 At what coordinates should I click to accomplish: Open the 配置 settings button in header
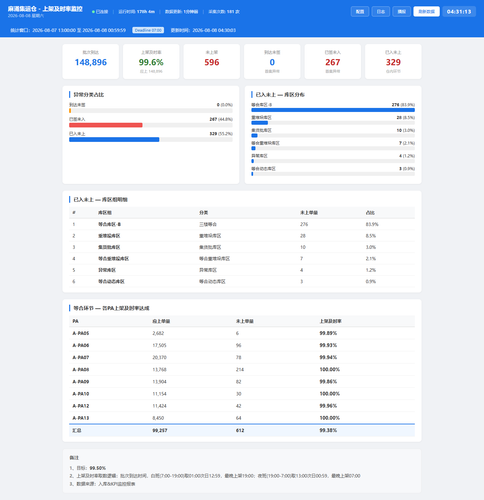pyautogui.click(x=360, y=12)
